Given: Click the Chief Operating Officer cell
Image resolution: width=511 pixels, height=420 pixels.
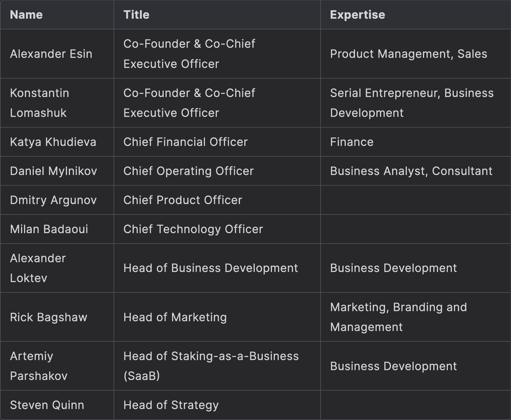Looking at the screenshot, I should [x=188, y=171].
